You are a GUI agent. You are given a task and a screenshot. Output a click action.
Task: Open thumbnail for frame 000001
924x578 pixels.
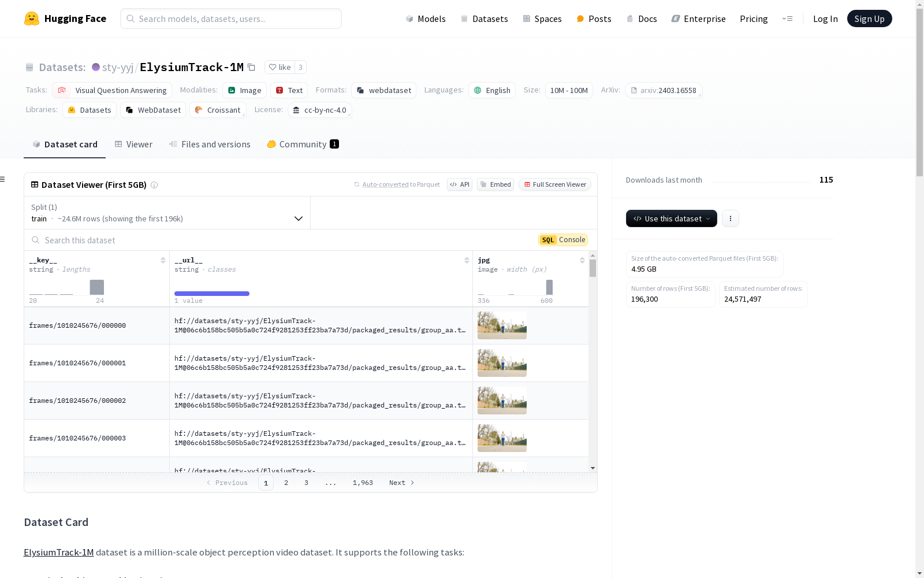(502, 363)
